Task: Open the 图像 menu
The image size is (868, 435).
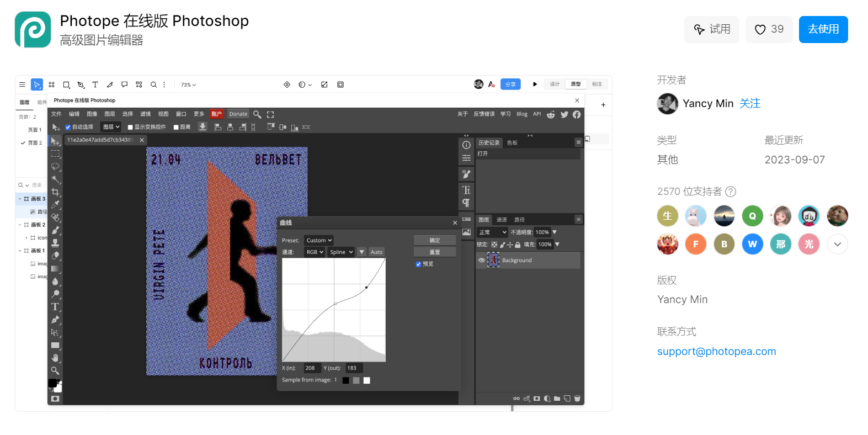Action: click(x=92, y=114)
